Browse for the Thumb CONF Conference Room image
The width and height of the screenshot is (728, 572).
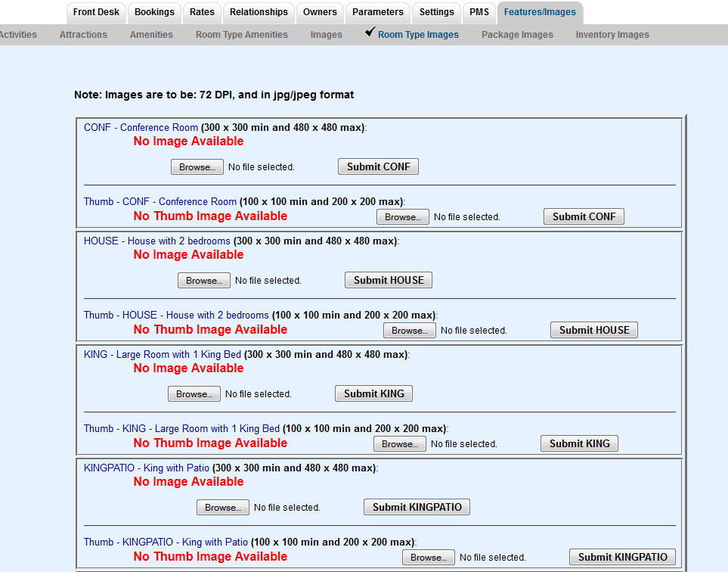tap(403, 217)
